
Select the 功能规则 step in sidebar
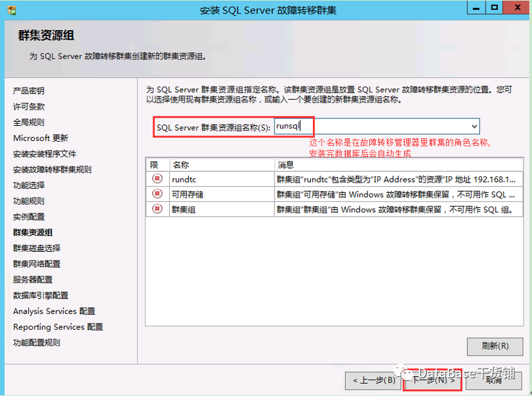click(29, 201)
